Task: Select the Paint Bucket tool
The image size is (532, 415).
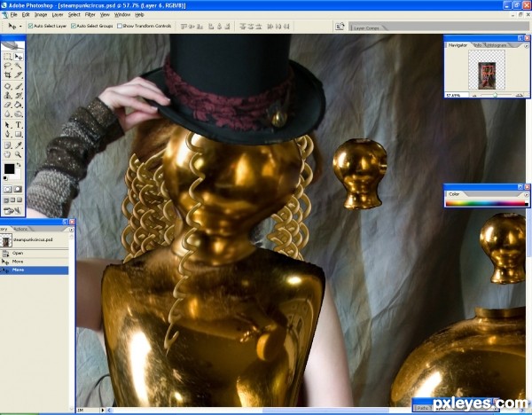Action: click(19, 105)
